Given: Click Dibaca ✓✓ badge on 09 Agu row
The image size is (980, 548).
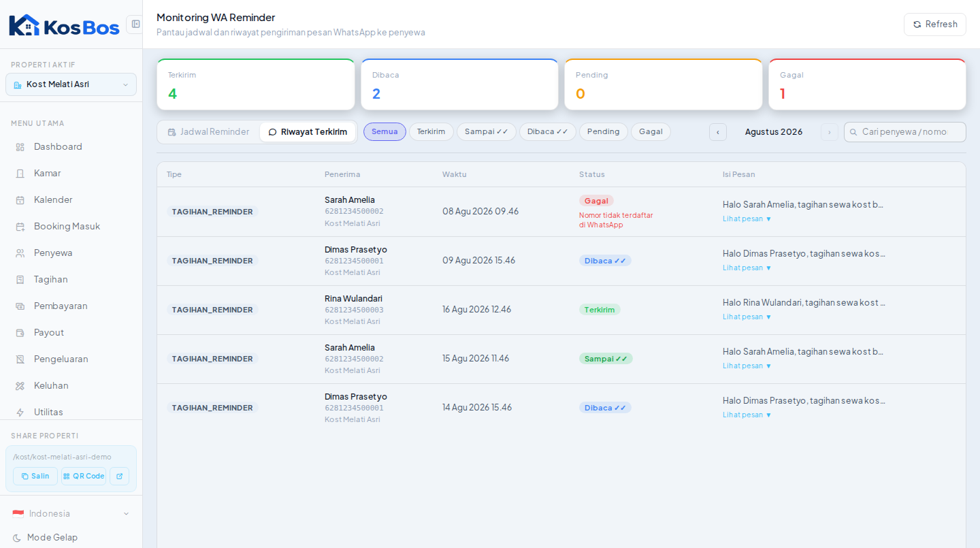Looking at the screenshot, I should tap(605, 261).
